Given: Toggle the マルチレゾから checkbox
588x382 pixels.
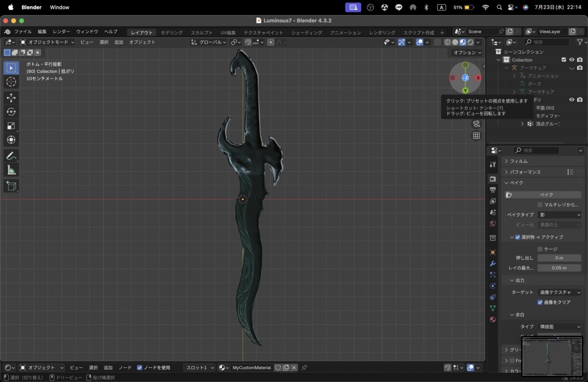Looking at the screenshot, I should (x=540, y=205).
